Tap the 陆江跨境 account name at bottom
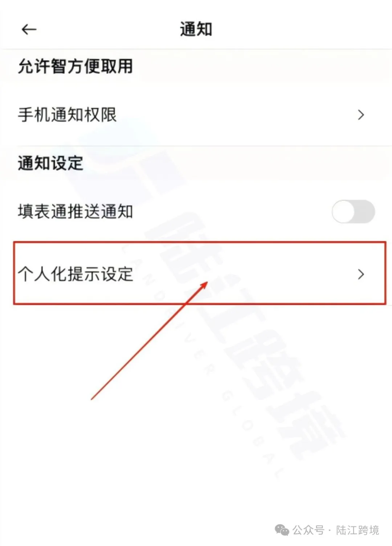Image resolution: width=392 pixels, height=546 pixels. click(357, 530)
